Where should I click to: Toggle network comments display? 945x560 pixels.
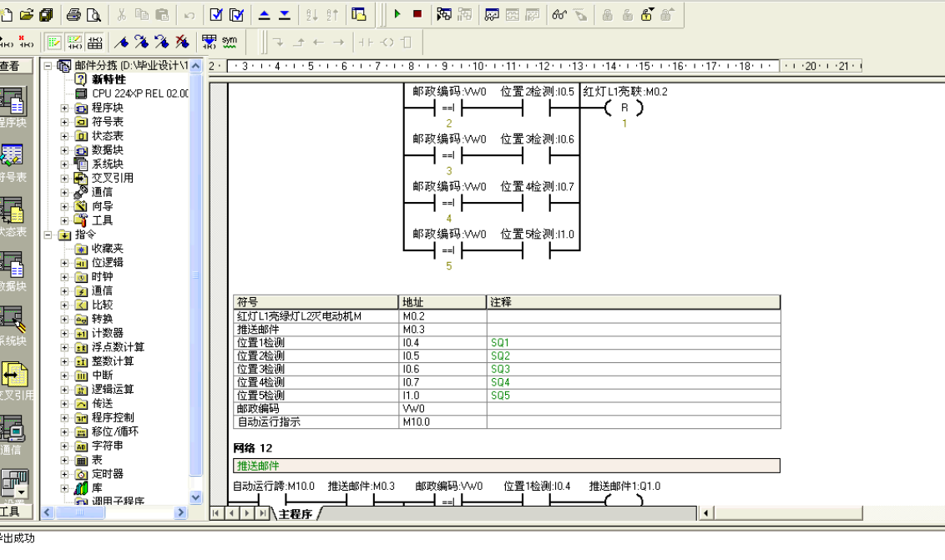(74, 43)
